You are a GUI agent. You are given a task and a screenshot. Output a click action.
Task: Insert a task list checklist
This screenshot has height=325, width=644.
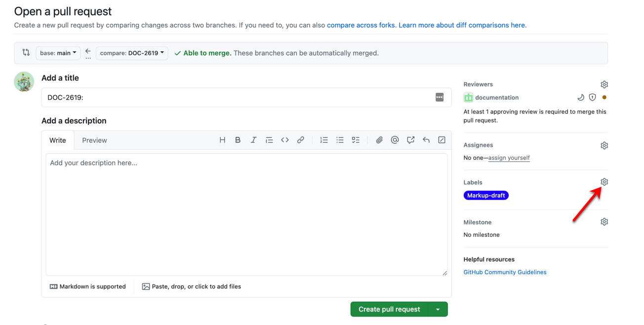click(x=356, y=140)
